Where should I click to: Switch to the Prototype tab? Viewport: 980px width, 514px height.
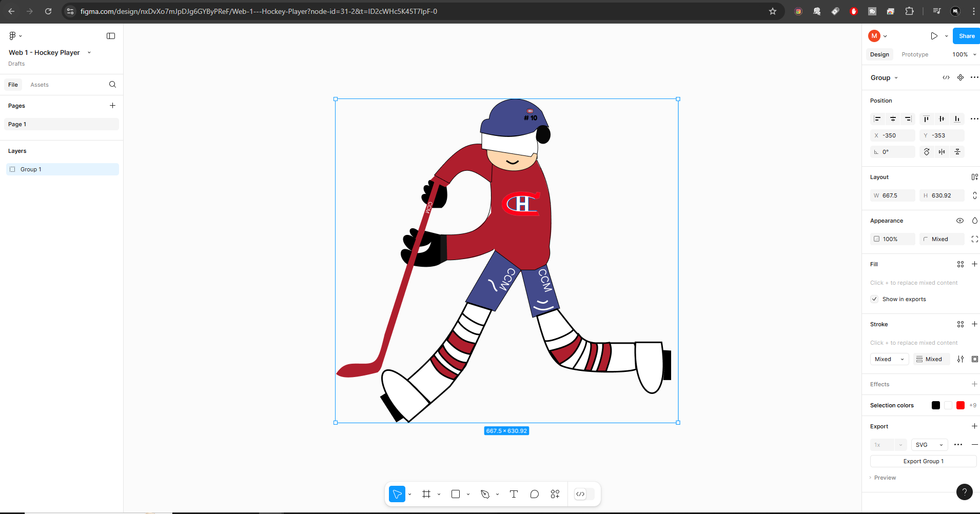pyautogui.click(x=915, y=54)
